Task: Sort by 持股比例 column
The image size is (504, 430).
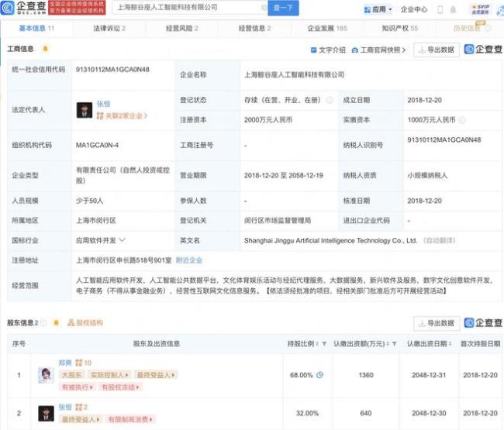Action: coord(317,344)
